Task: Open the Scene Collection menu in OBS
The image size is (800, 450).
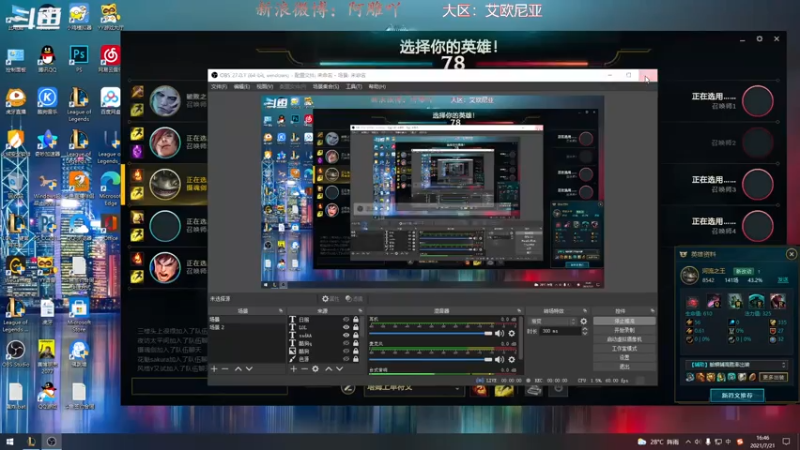Action: [x=326, y=87]
